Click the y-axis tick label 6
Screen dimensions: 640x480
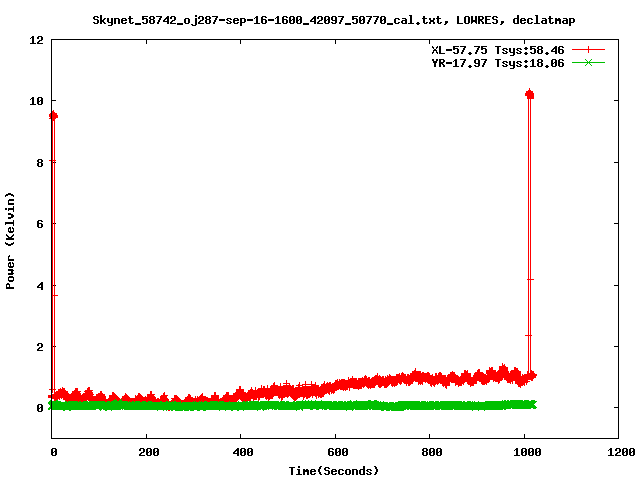(x=40, y=224)
